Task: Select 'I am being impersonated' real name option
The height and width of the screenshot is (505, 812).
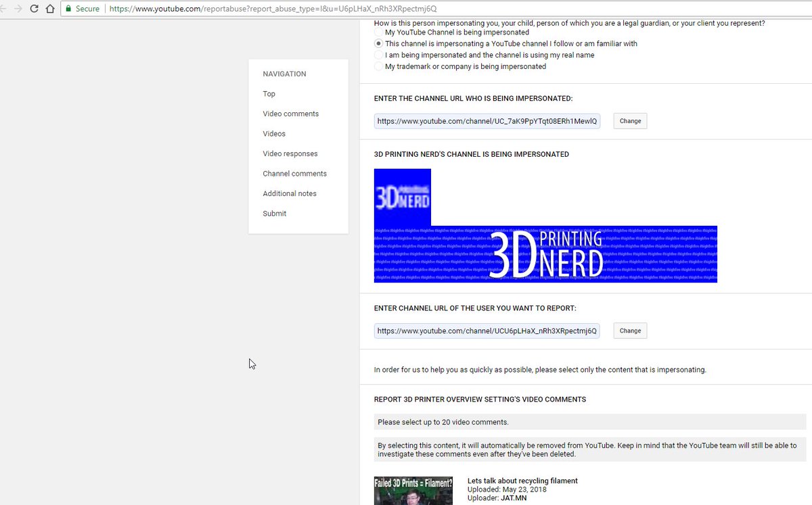Action: (x=379, y=55)
